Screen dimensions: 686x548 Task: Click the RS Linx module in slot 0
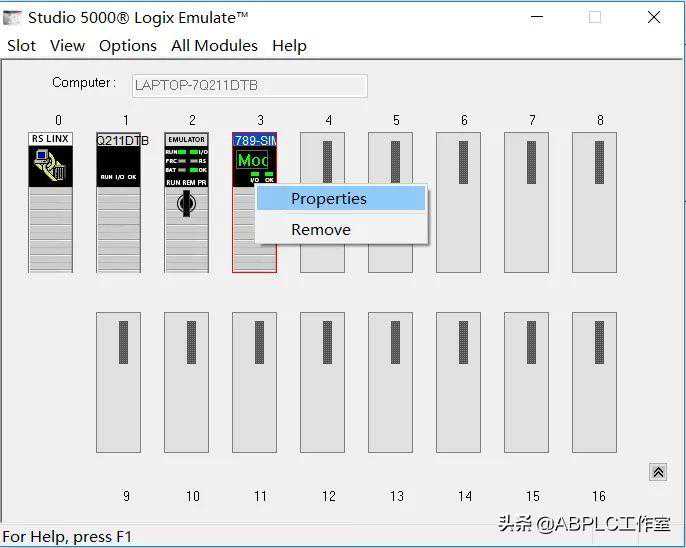[50, 201]
